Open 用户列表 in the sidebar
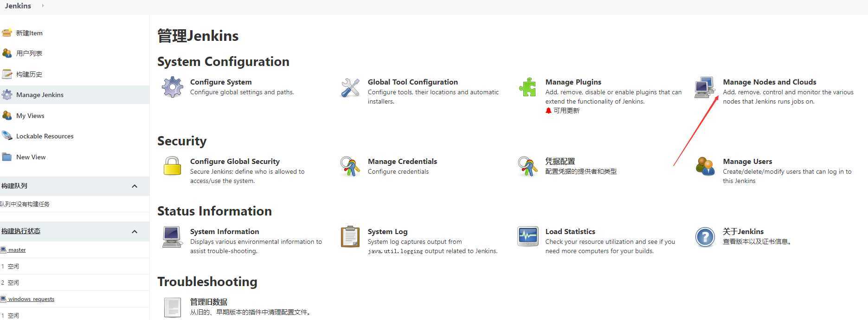This screenshot has height=320, width=868. [x=29, y=53]
